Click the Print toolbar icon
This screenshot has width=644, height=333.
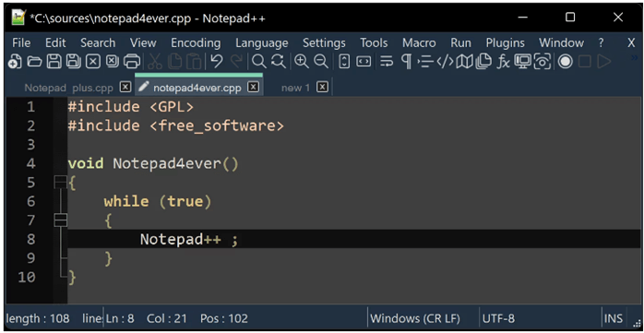coord(132,62)
